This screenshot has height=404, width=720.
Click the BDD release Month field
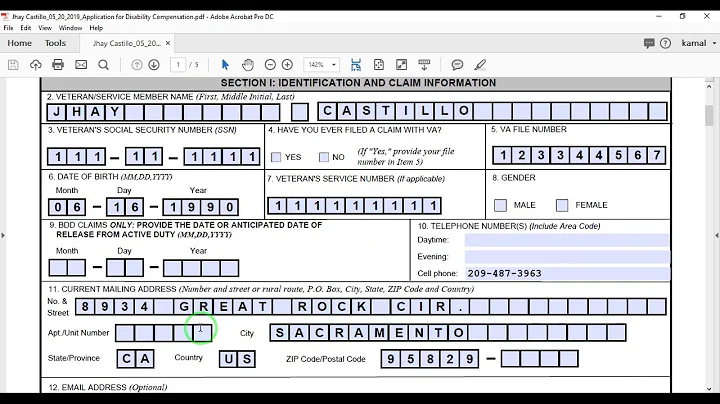[x=67, y=268]
